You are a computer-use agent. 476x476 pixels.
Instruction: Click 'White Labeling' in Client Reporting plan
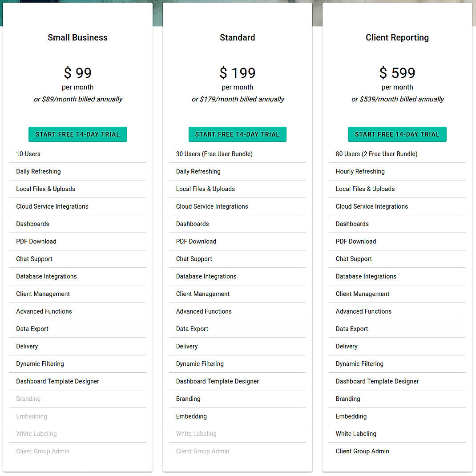(356, 434)
